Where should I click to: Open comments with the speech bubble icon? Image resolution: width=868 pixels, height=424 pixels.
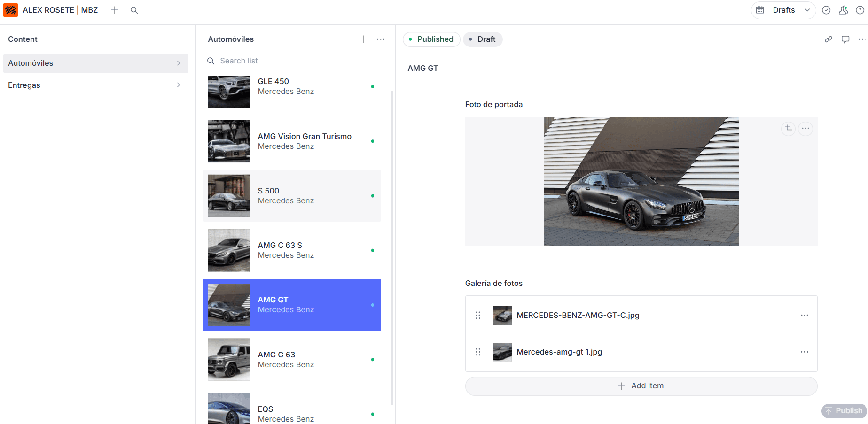tap(845, 39)
